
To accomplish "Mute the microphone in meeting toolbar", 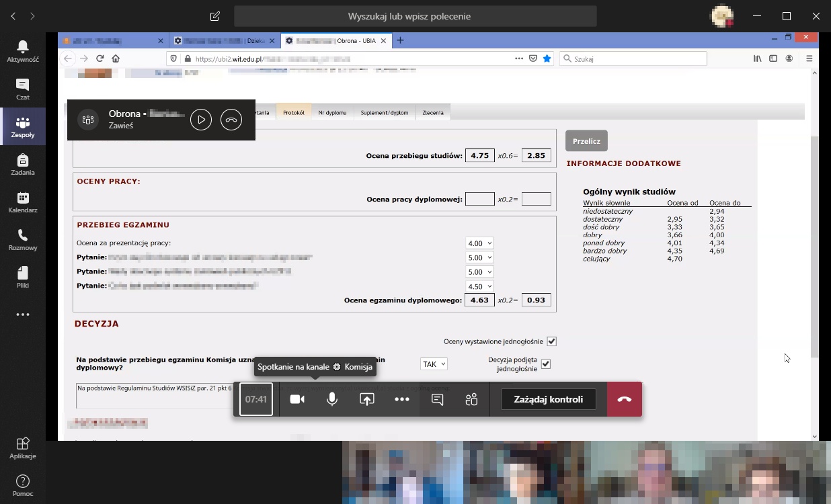I will [x=332, y=399].
